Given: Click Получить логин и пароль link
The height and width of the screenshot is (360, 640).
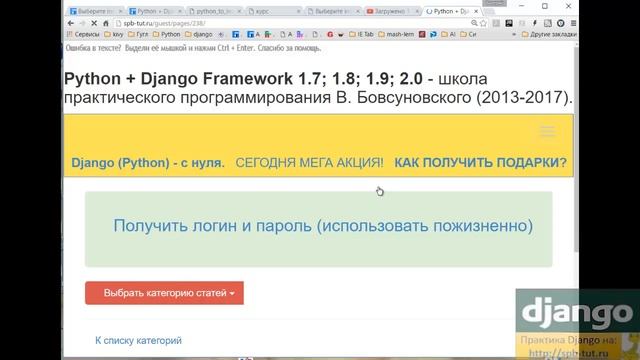Looking at the screenshot, I should tap(323, 226).
